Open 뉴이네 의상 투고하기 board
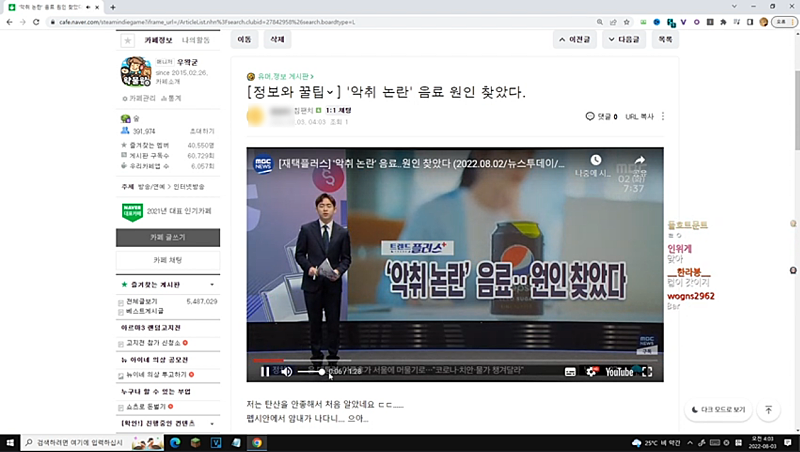The width and height of the screenshot is (800, 452). 156,374
